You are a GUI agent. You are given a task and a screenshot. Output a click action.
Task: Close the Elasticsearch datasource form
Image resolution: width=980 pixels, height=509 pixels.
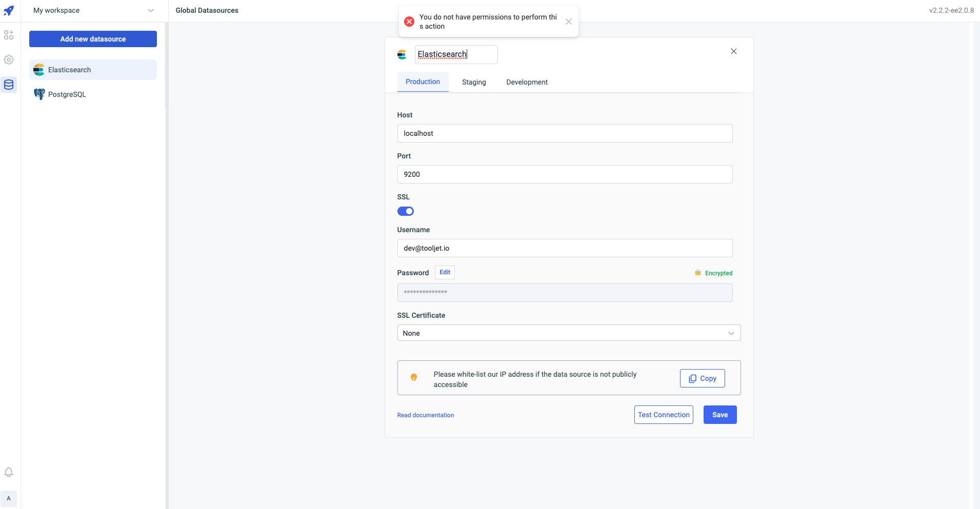pyautogui.click(x=733, y=51)
